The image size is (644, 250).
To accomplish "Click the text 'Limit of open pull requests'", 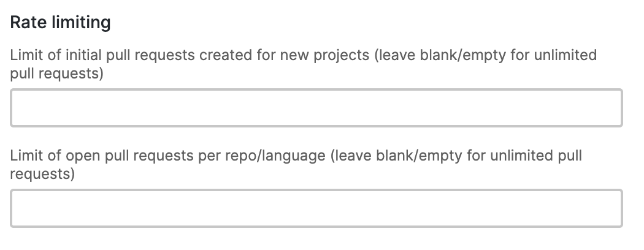I will [x=102, y=156].
